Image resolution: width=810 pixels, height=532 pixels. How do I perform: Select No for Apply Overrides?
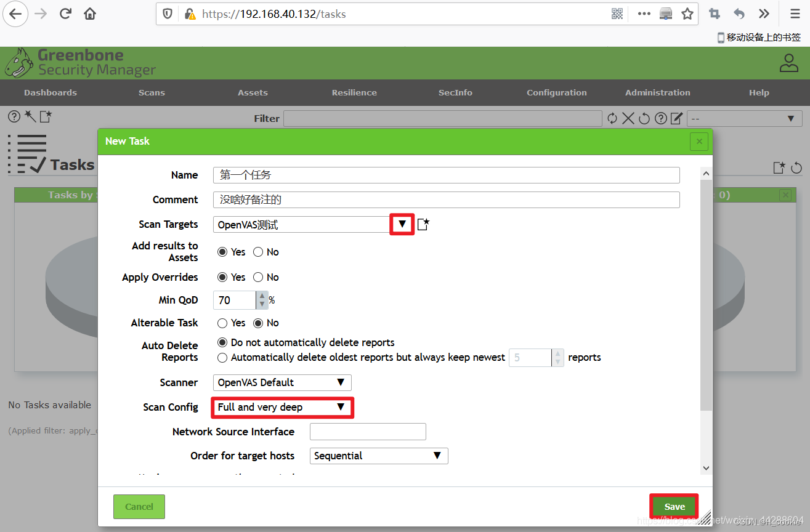258,277
